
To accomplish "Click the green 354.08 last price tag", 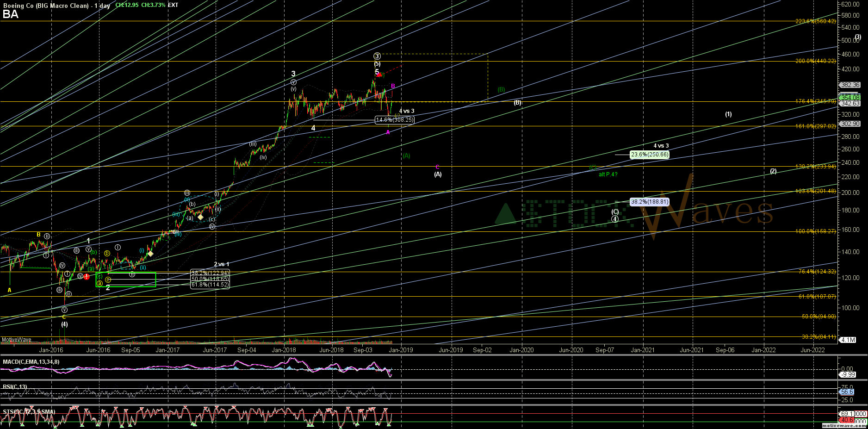I will pos(850,98).
